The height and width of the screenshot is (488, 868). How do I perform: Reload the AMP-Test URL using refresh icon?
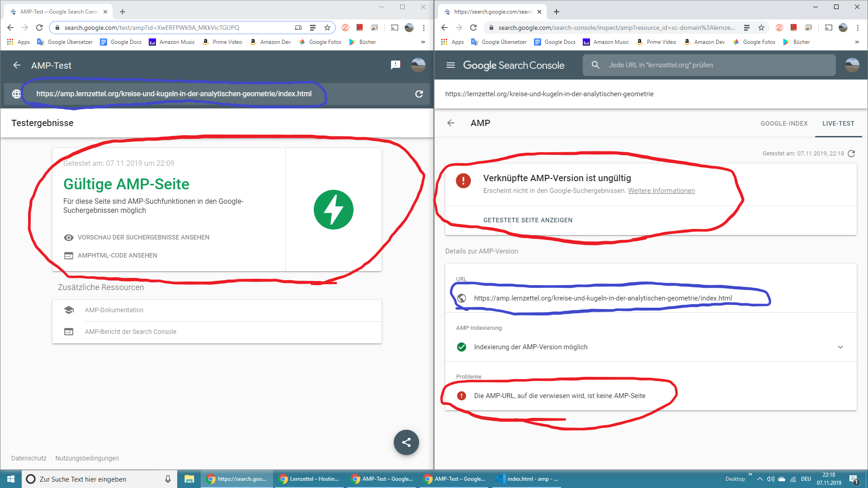pos(419,94)
